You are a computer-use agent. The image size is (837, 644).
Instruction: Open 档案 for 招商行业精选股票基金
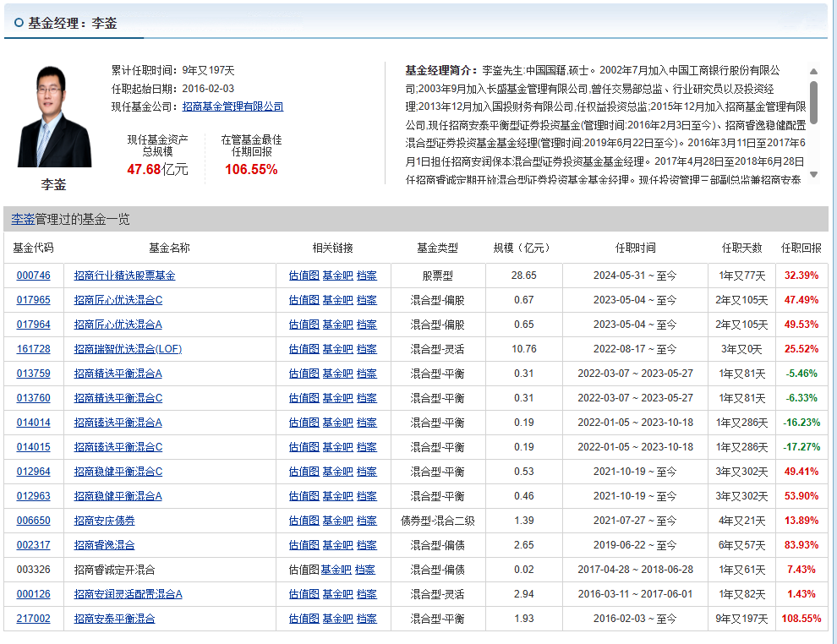coord(367,276)
